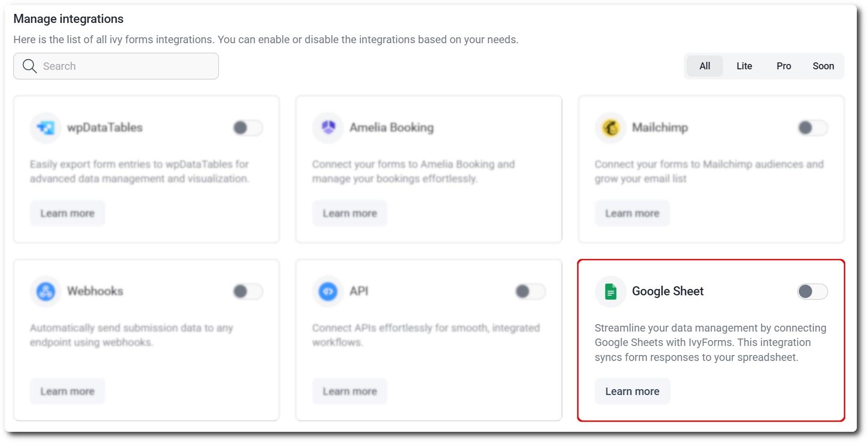The image size is (868, 443).
Task: Enable the wpDataTables integration toggle
Action: click(x=248, y=128)
